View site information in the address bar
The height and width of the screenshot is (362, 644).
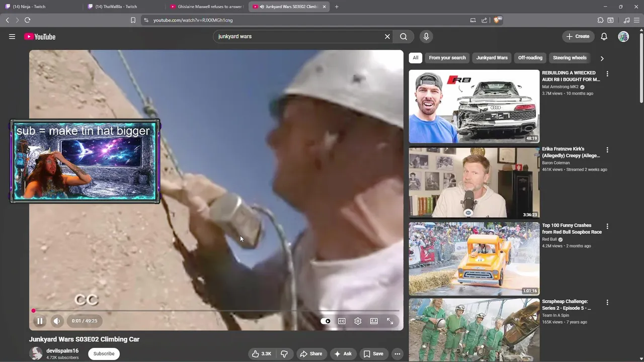146,20
